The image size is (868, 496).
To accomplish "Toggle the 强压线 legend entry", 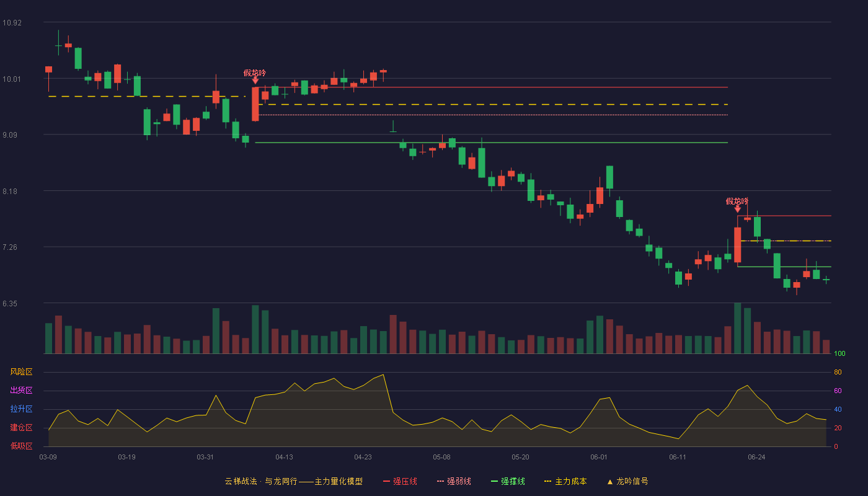I will [x=400, y=481].
